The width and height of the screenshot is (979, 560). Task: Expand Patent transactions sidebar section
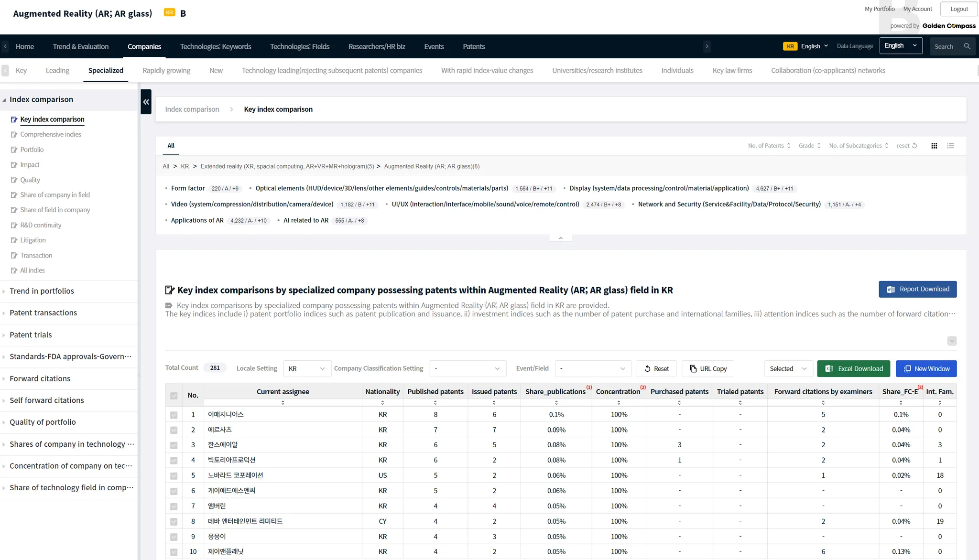[43, 313]
